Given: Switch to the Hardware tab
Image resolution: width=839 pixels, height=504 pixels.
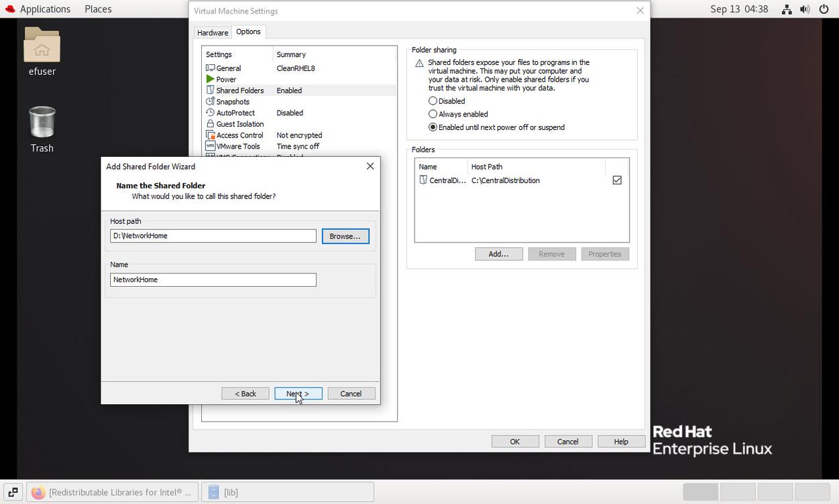Looking at the screenshot, I should (213, 32).
